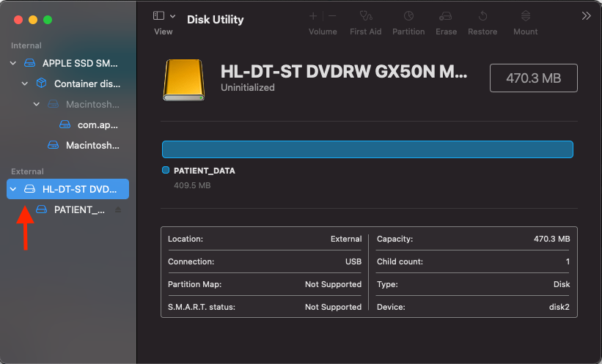Click the remove volume minus button
Screen dimensions: 602x364
click(332, 16)
